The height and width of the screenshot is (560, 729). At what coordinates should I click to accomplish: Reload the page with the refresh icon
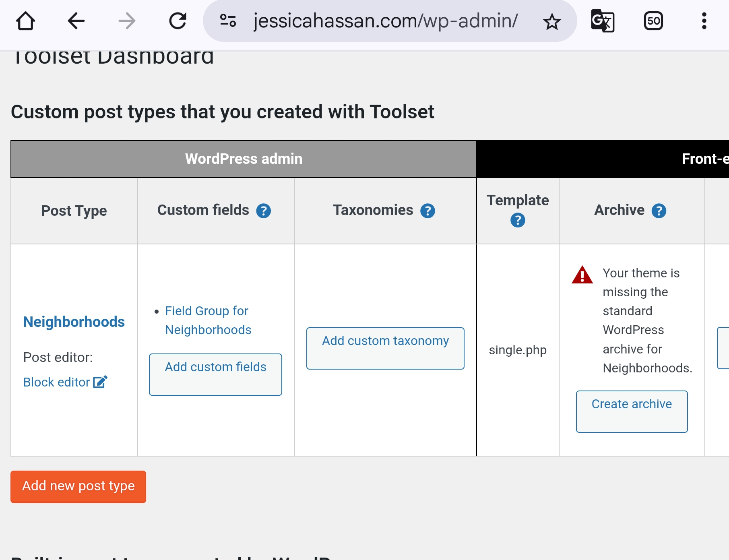[178, 21]
